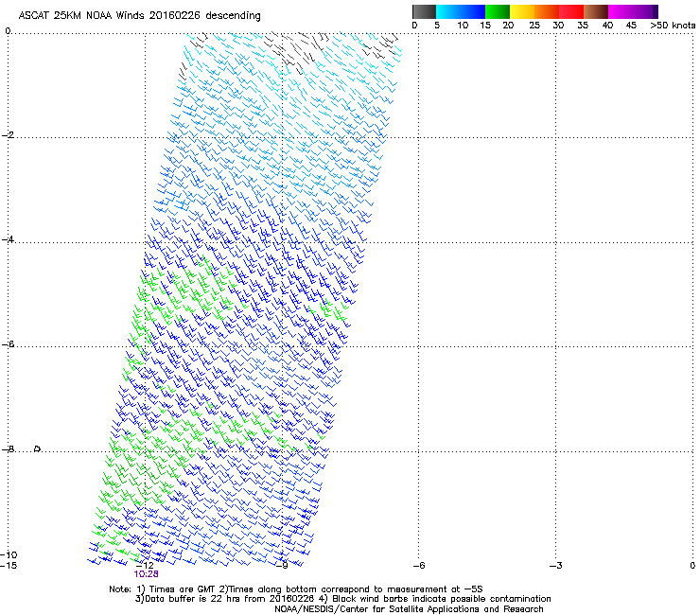Click the latitude label '-8' on left axis

pyautogui.click(x=8, y=449)
